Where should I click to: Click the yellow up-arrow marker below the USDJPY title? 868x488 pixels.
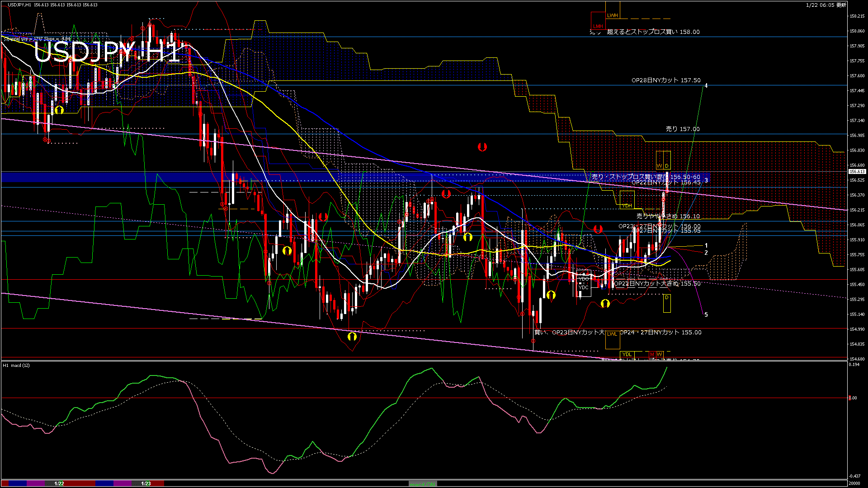(59, 110)
